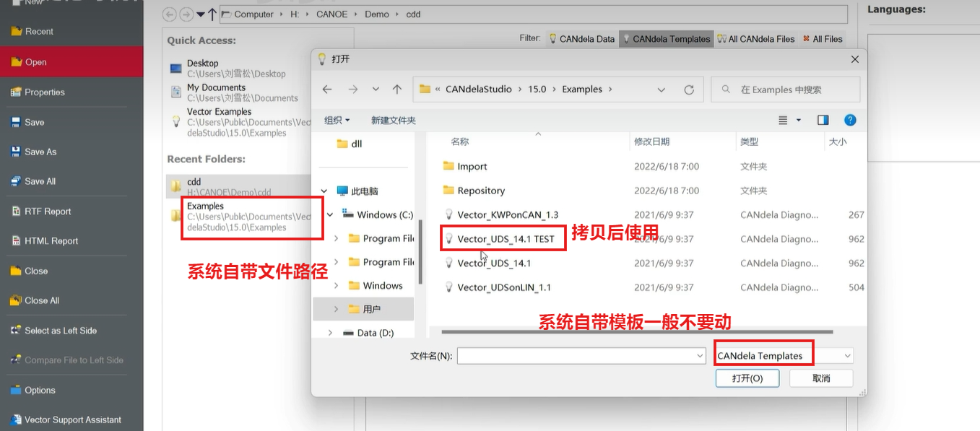This screenshot has height=431, width=980.
Task: Filter by All CANdela Files
Action: 755,39
